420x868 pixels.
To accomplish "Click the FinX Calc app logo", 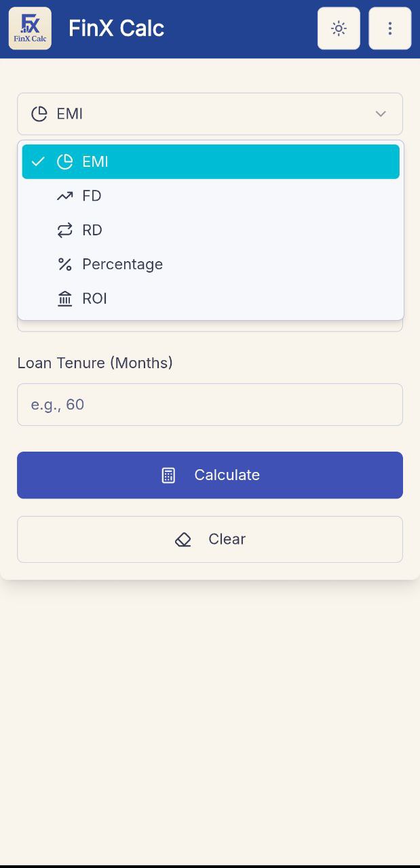I will pos(30,28).
